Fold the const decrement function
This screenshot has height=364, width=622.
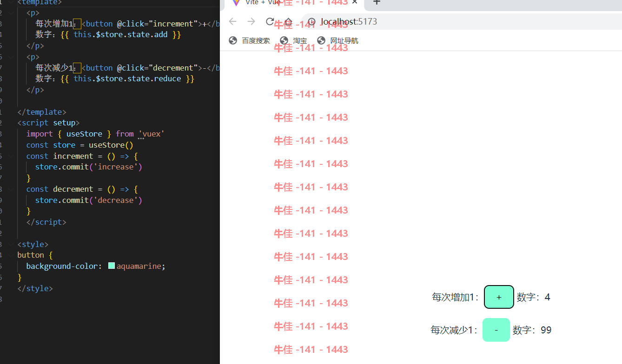(12, 189)
